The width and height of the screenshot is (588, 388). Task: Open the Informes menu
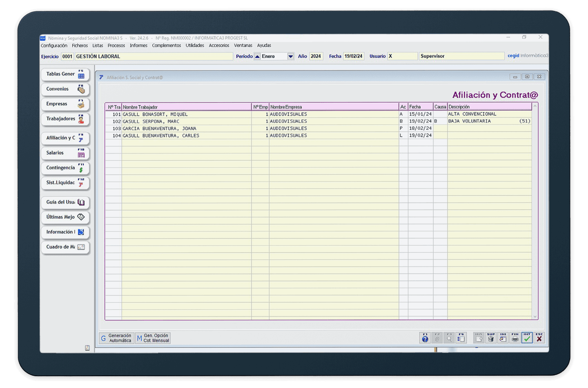pyautogui.click(x=138, y=46)
